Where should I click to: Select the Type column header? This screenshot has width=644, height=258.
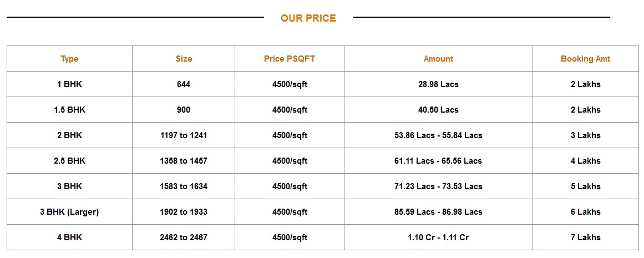pyautogui.click(x=69, y=59)
